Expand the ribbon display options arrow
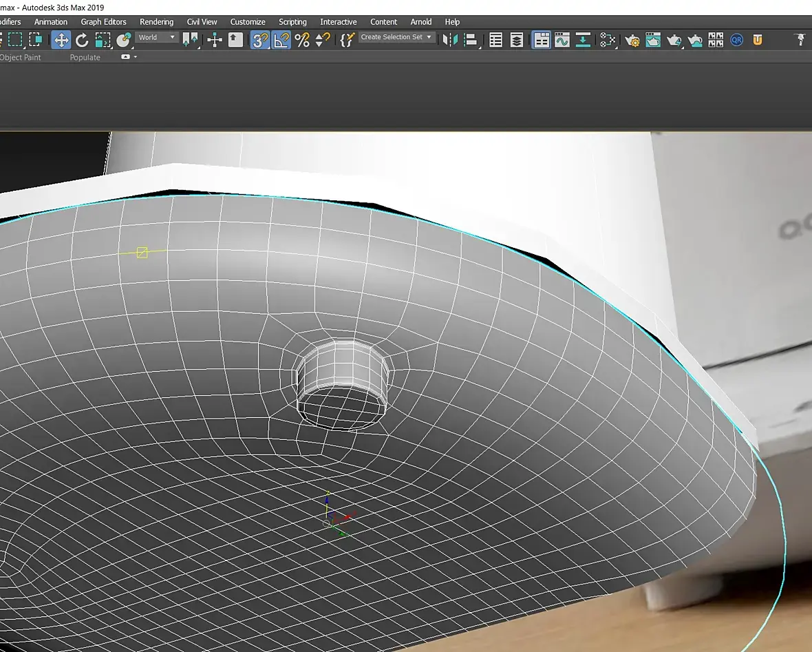This screenshot has height=652, width=812. pos(136,57)
